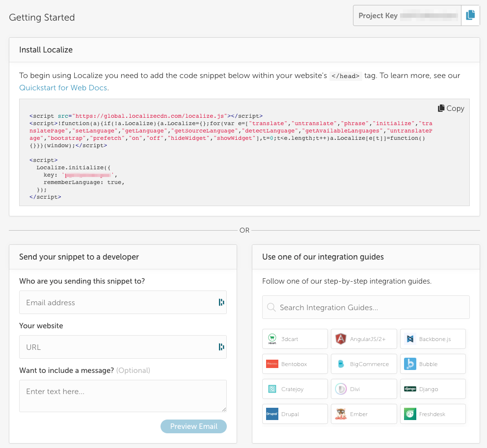Open the Quickstart for Web Docs link
Screen dimensions: 487x448
pyautogui.click(x=64, y=88)
